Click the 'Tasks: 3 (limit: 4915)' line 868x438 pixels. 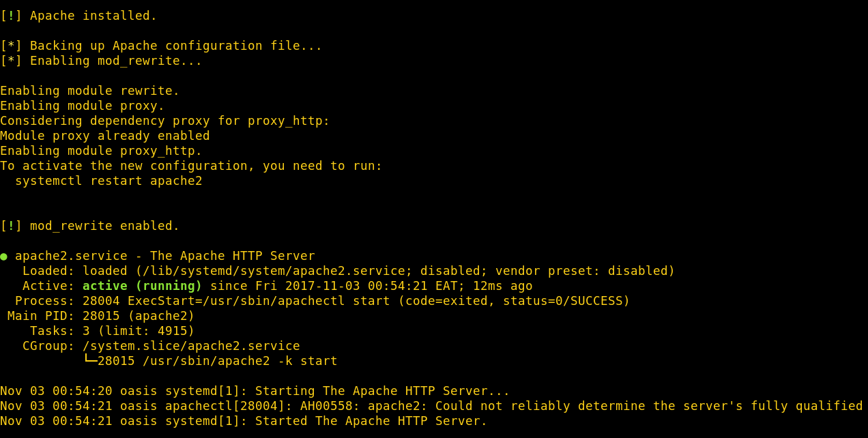pyautogui.click(x=113, y=331)
